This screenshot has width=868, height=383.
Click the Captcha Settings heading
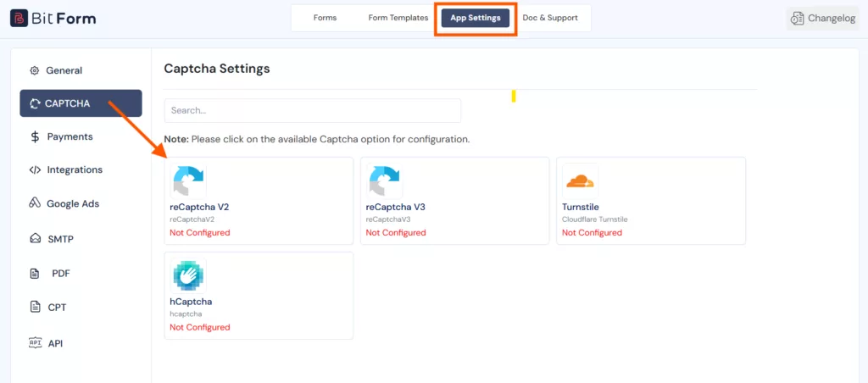click(x=217, y=69)
